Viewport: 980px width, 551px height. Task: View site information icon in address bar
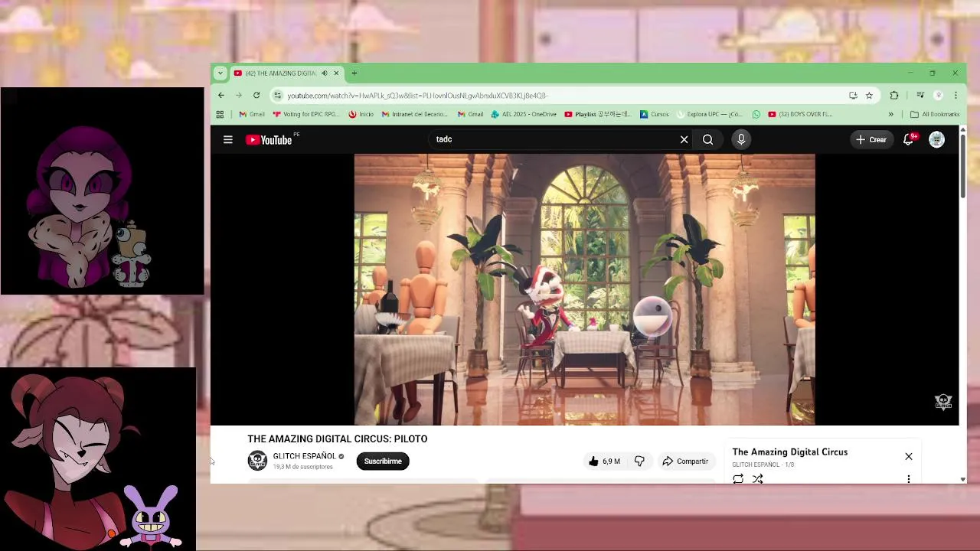tap(278, 96)
